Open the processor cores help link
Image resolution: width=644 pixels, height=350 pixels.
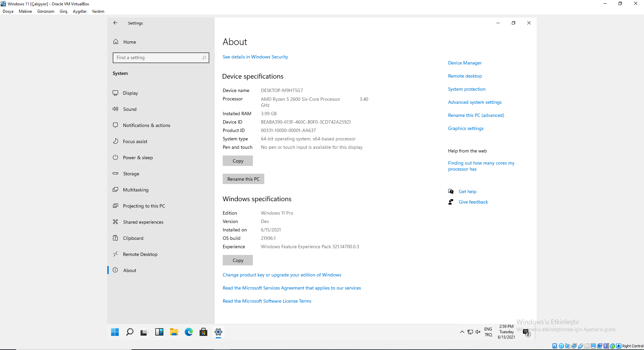(x=481, y=166)
